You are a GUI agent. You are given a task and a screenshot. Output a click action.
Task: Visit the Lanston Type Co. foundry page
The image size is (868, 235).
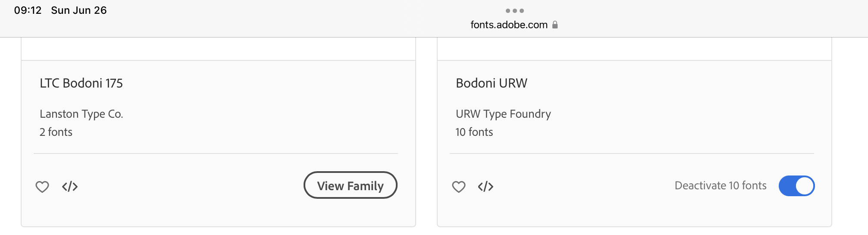coord(81,114)
